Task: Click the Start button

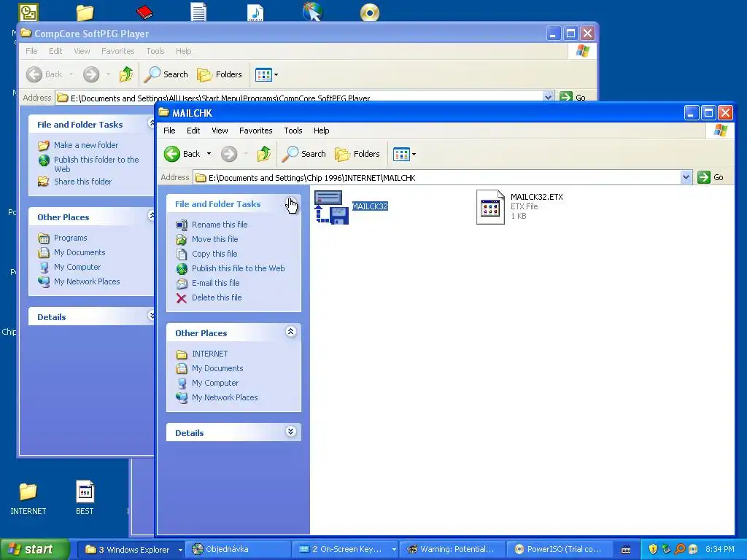Action: [x=34, y=550]
